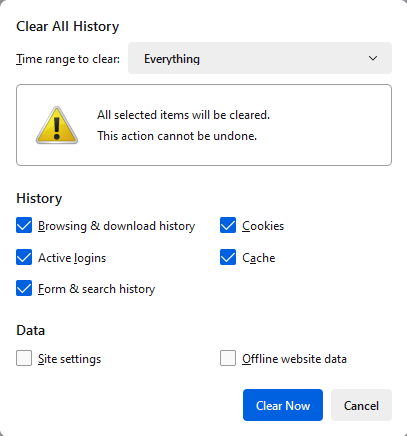
Task: Click the Data section heading
Action: 31,330
